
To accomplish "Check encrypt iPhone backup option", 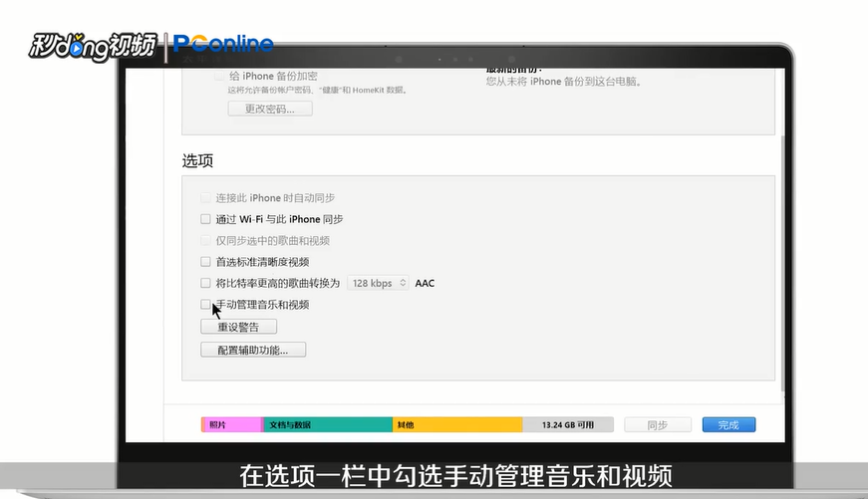I will click(x=220, y=77).
